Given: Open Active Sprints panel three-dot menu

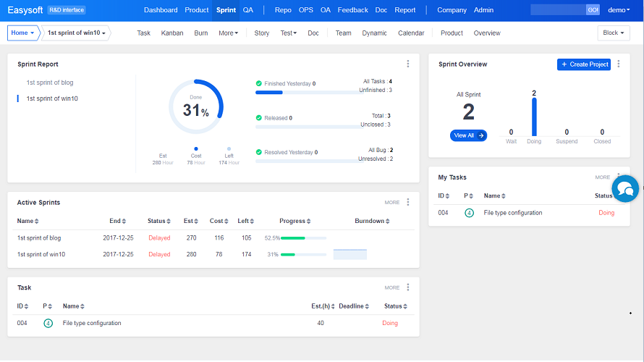Looking at the screenshot, I should (x=408, y=202).
